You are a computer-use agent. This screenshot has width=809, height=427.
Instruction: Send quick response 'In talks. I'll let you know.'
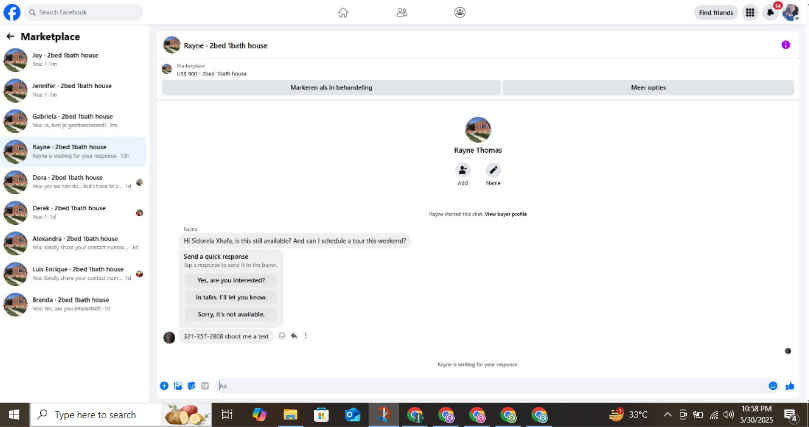[x=231, y=298]
